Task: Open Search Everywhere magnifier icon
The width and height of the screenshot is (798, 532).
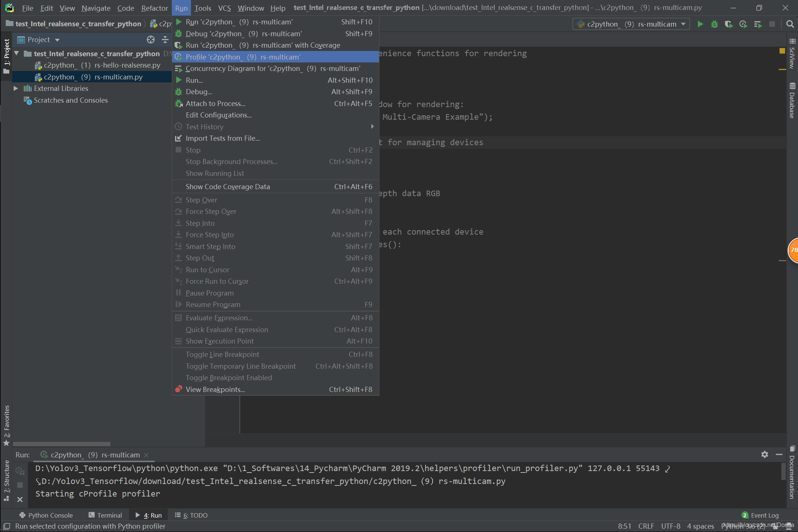Action: tap(790, 24)
